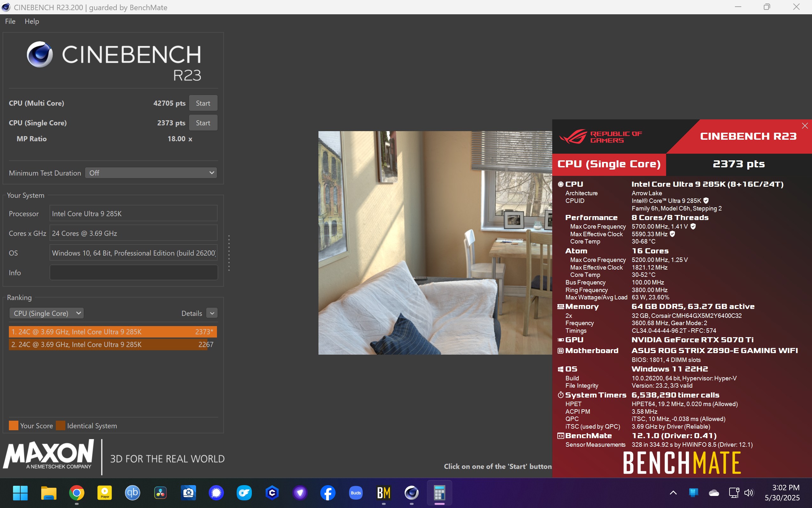812x508 pixels.
Task: Close the BenchMate result overlay
Action: pyautogui.click(x=805, y=126)
